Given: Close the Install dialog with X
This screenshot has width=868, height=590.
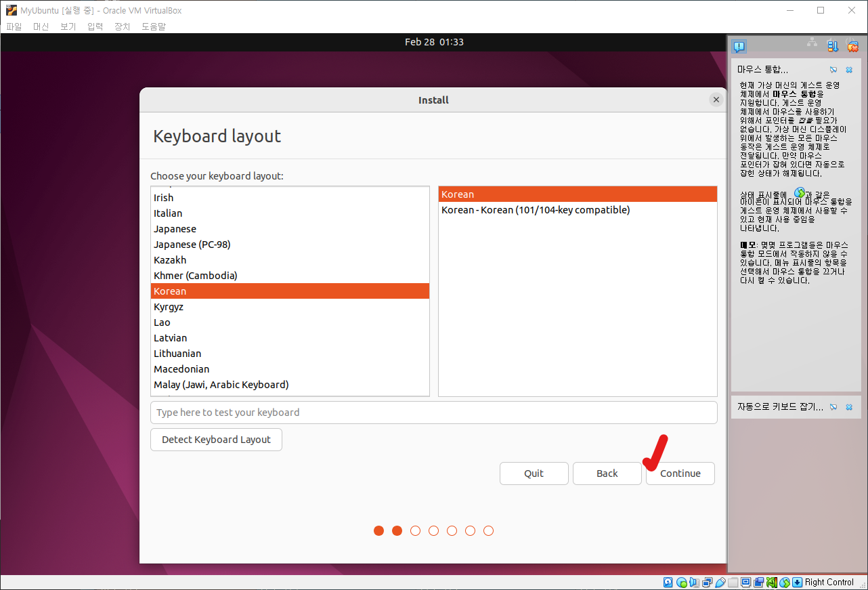Looking at the screenshot, I should pos(716,100).
